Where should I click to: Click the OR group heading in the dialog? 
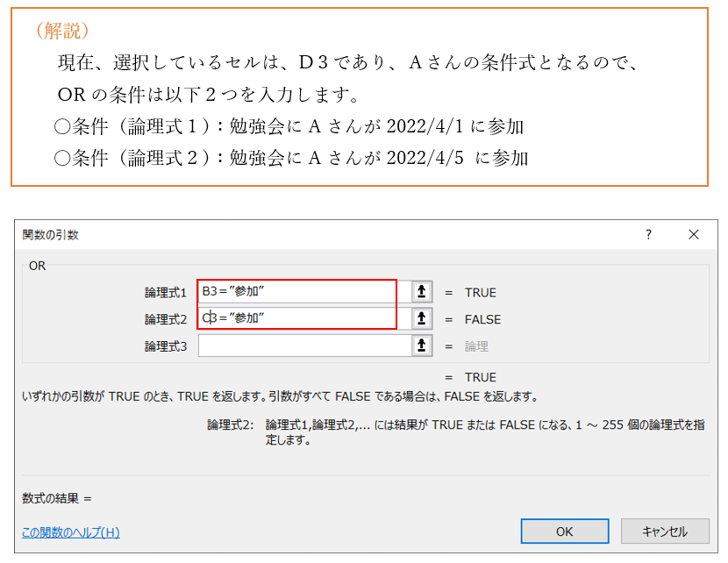[x=38, y=265]
